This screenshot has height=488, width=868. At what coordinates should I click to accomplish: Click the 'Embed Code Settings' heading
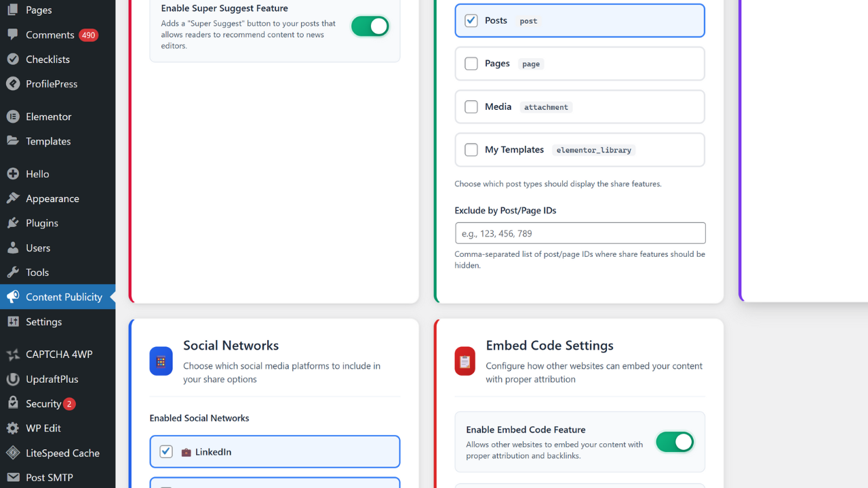tap(549, 346)
